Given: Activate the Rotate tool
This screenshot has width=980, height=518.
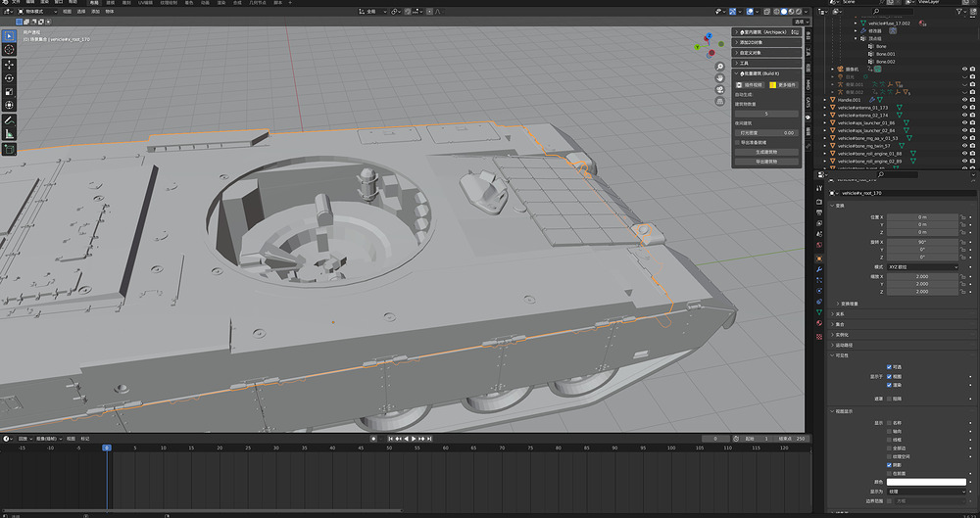Looking at the screenshot, I should point(9,77).
